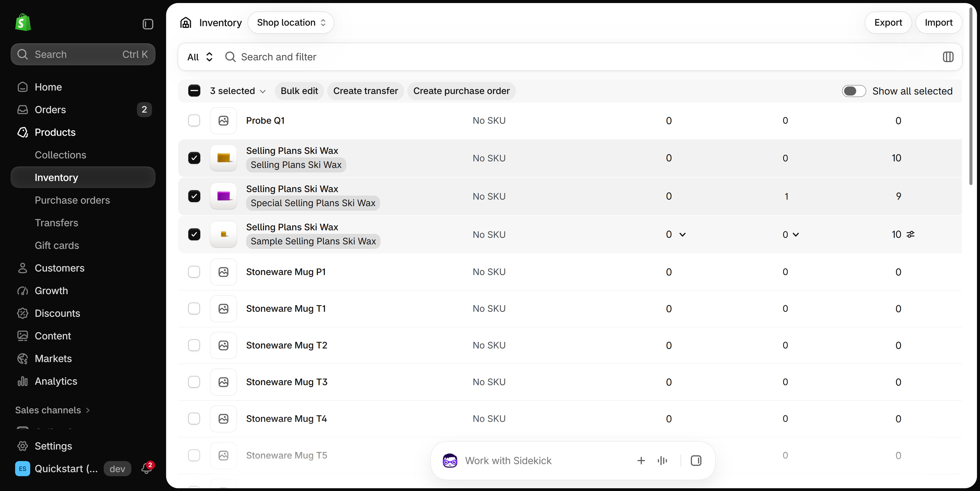Expand the committed quantity dropdown in Sample row

point(796,235)
